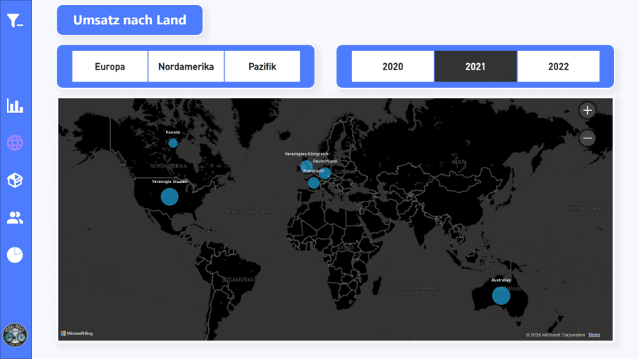
Task: Select the Kanada sales bubble
Action: click(173, 143)
